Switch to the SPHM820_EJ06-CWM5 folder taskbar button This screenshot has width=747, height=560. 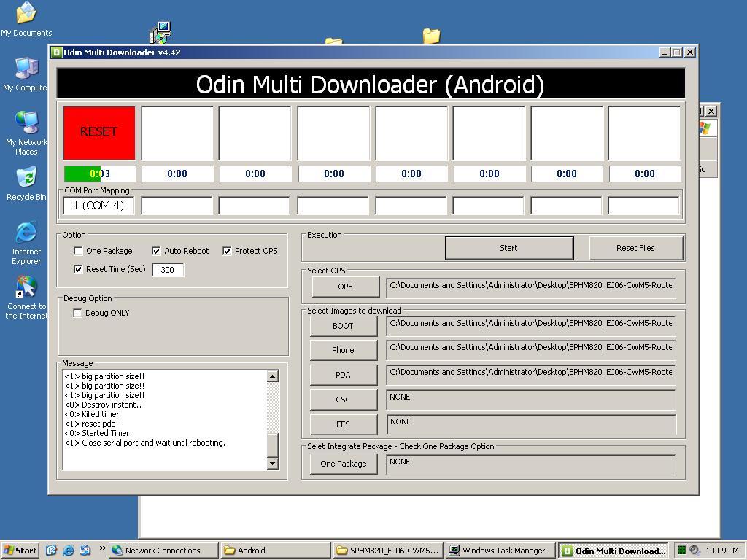point(388,551)
